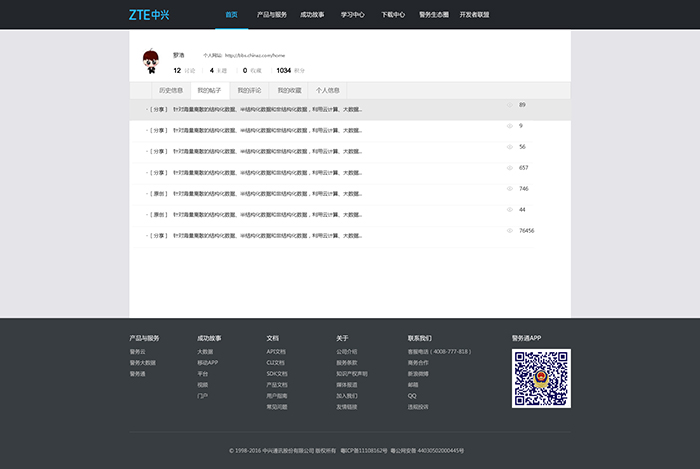
Task: Click the eye icon beside 657 views
Action: pyautogui.click(x=509, y=168)
